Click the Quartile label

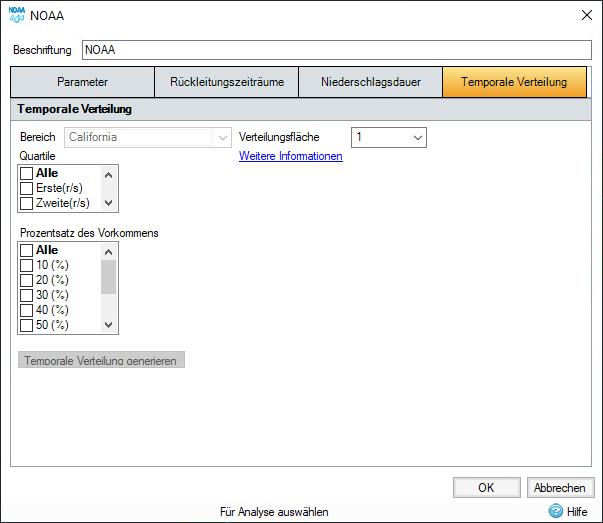click(x=38, y=156)
